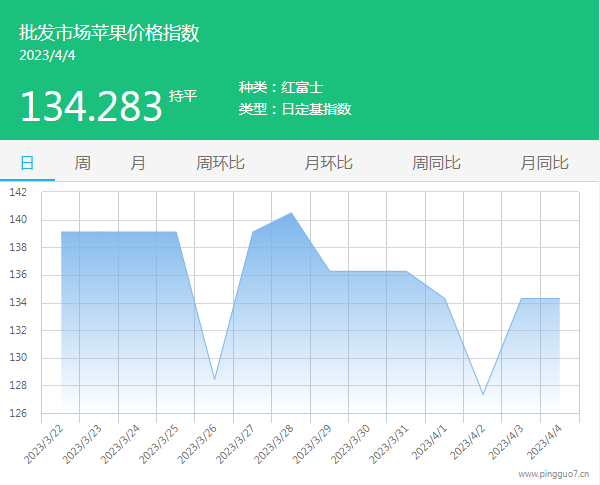Click the 种类：红富士 label
This screenshot has height=485, width=600.
coord(281,88)
